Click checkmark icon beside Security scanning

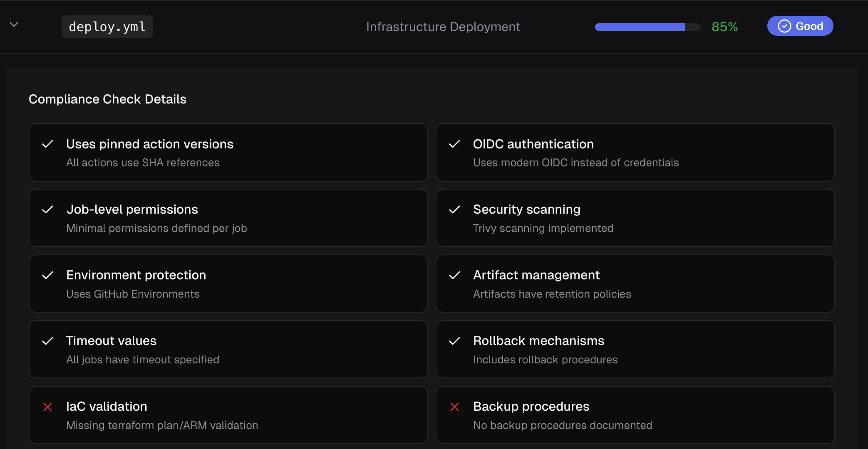[x=454, y=210]
